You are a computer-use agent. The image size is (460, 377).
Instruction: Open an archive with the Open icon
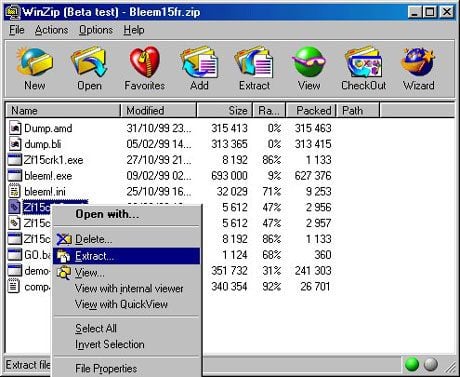click(89, 68)
